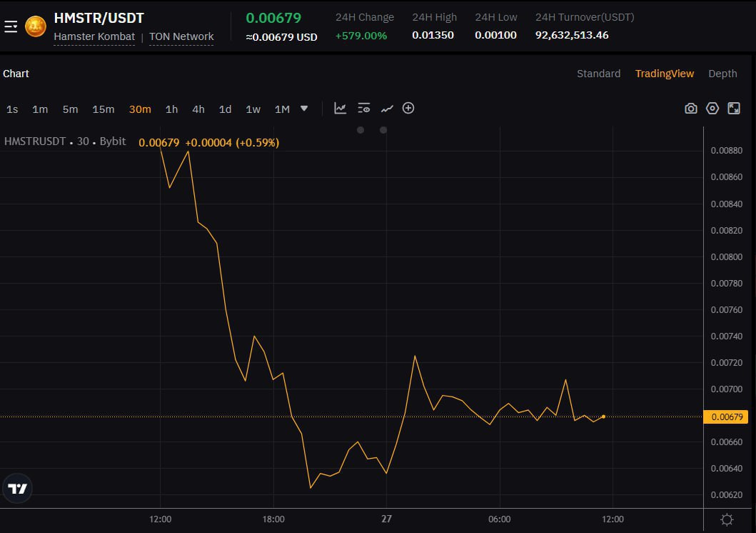Open price axis settings gear icon

point(727,519)
